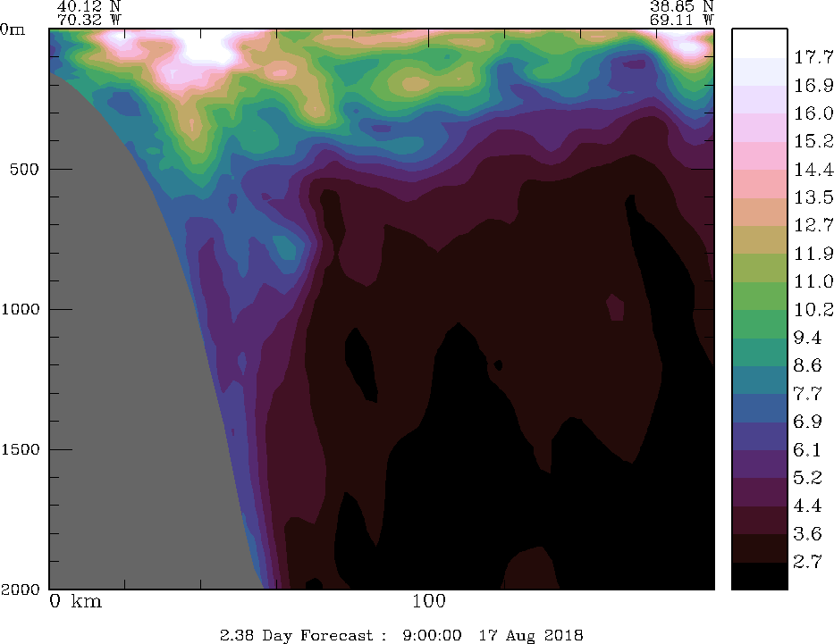Click the white color bar segment near 17.7
Screen dimensions: 834x644
pos(760,43)
